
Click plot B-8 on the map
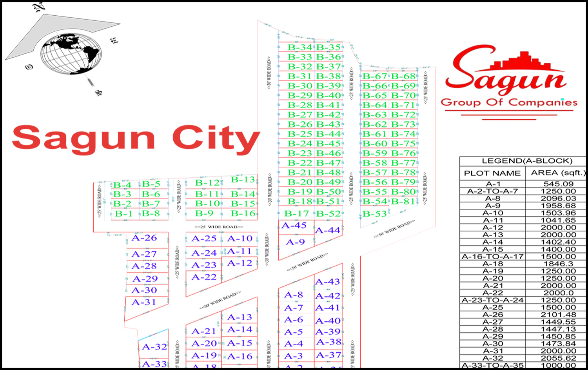click(x=151, y=213)
